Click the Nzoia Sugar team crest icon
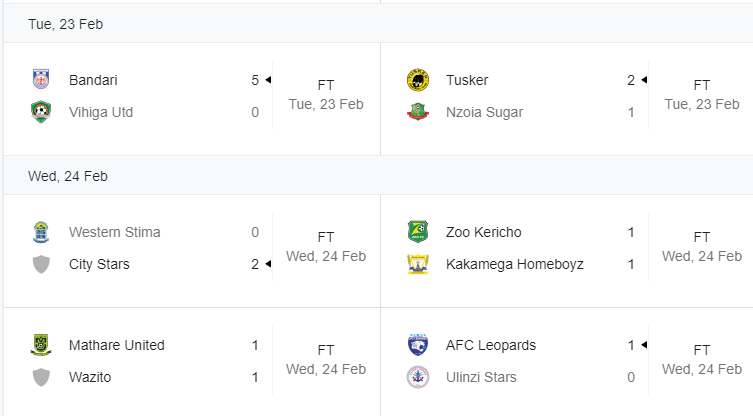The image size is (753, 416). 418,112
